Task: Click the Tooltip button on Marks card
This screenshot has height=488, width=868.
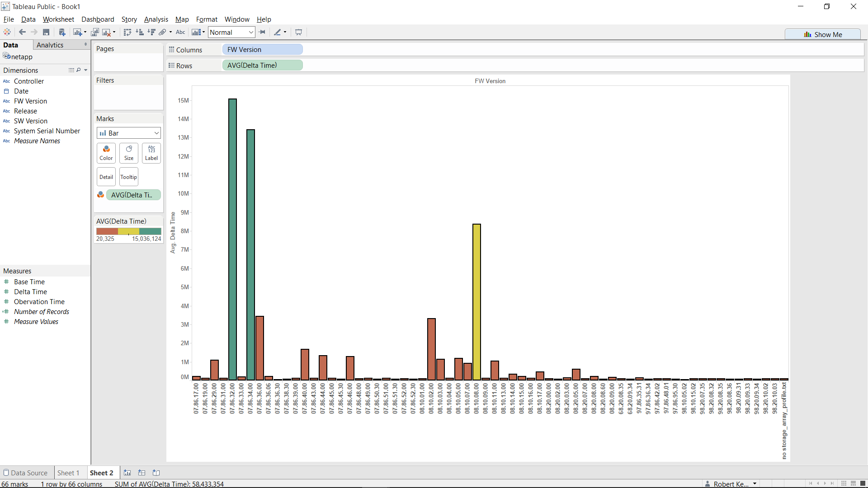Action: point(129,177)
